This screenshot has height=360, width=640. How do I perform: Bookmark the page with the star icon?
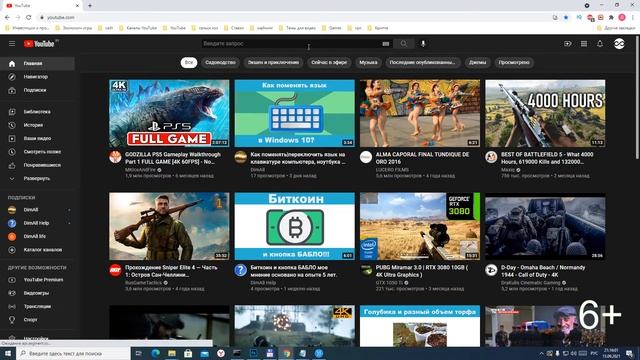click(566, 18)
